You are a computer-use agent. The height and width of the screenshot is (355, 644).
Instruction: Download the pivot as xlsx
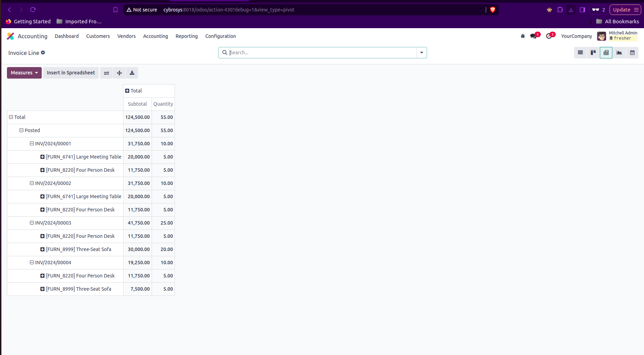(x=132, y=73)
